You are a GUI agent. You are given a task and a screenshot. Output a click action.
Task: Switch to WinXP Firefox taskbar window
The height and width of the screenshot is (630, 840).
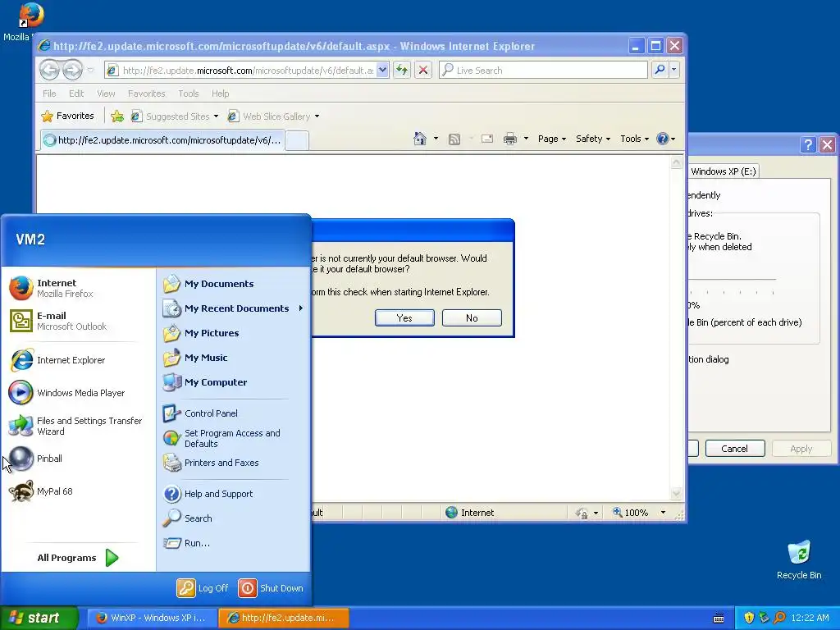[x=152, y=618]
